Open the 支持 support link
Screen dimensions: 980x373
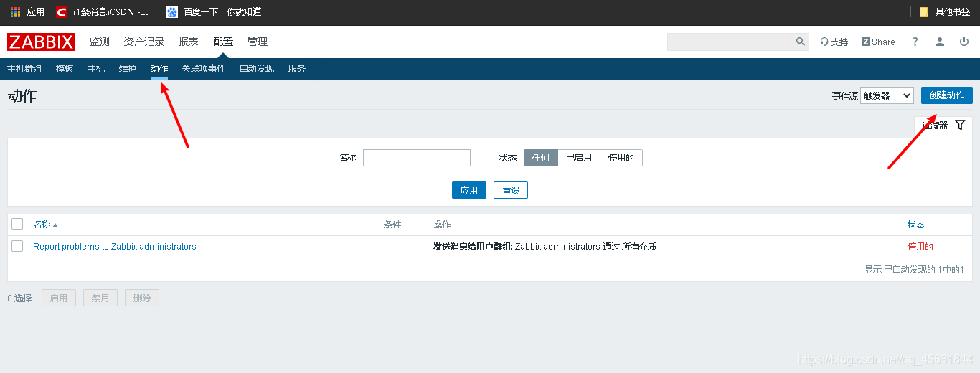pyautogui.click(x=834, y=42)
